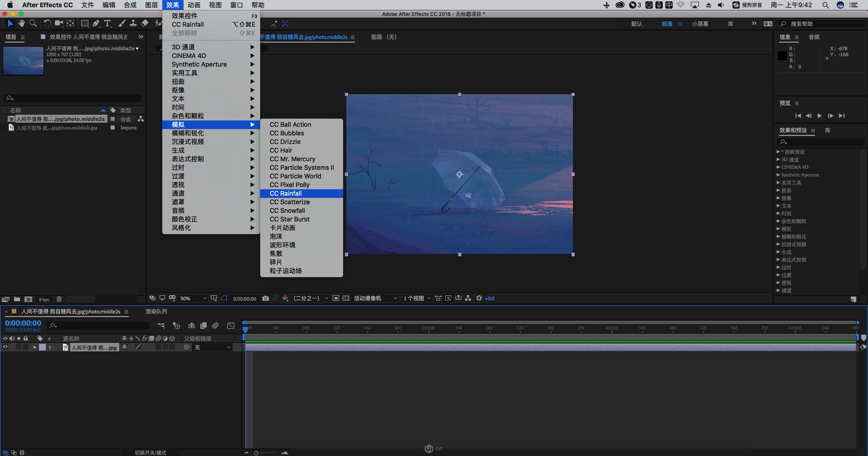The width and height of the screenshot is (868, 456).
Task: Toggle shy switch for layer 1
Action: pos(125,347)
